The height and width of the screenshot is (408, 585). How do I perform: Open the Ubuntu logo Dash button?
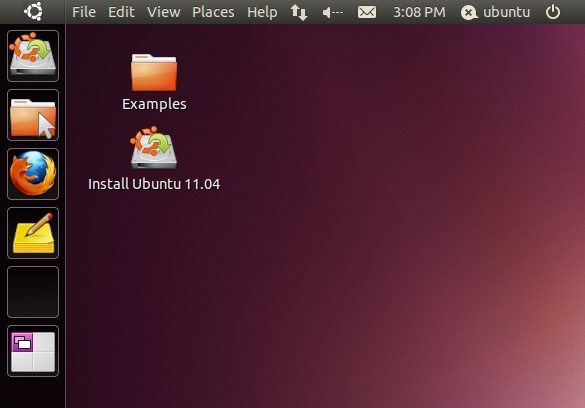click(x=33, y=12)
